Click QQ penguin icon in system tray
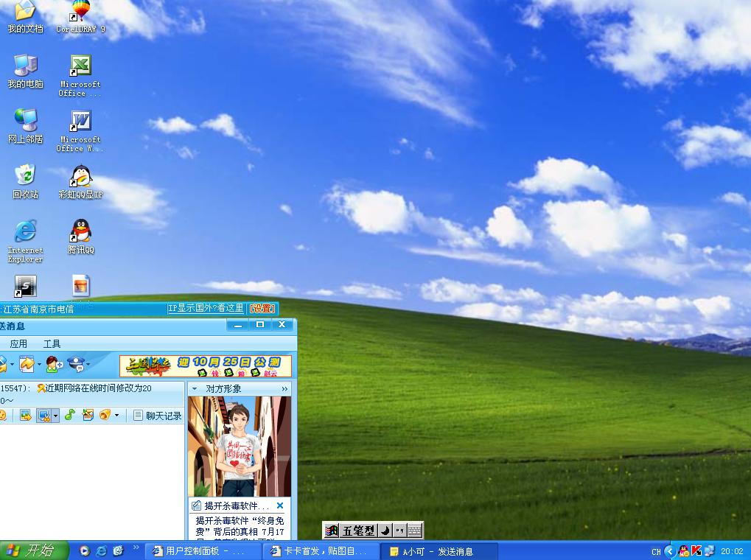This screenshot has width=751, height=560. click(x=684, y=551)
